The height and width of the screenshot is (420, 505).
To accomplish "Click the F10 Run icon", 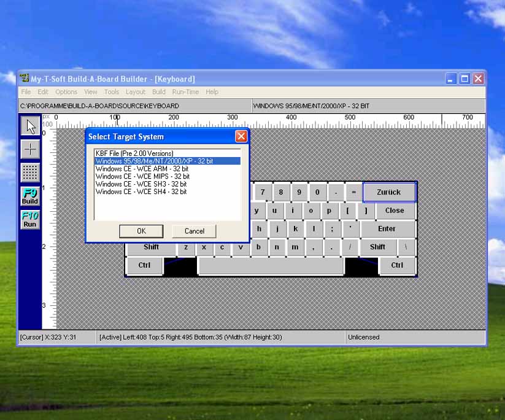I will tap(30, 219).
